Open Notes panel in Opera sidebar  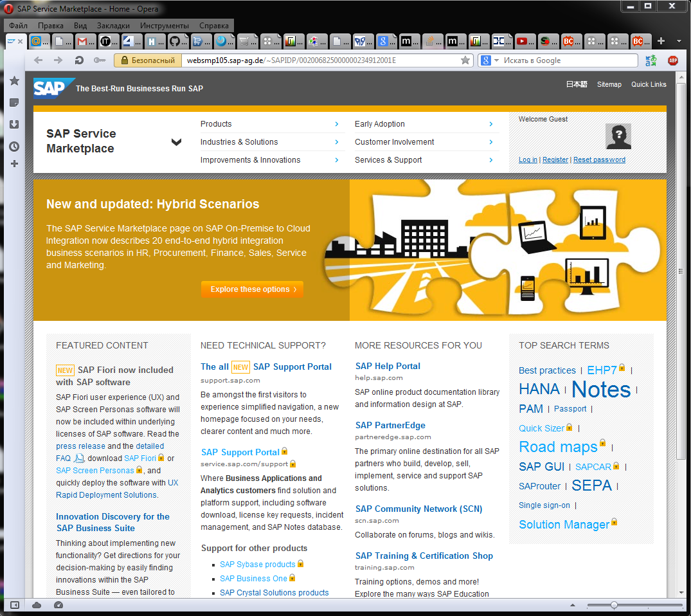coord(15,103)
